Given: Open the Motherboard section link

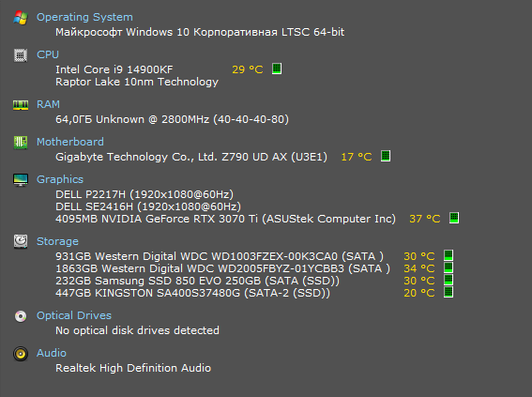Looking at the screenshot, I should point(70,142).
